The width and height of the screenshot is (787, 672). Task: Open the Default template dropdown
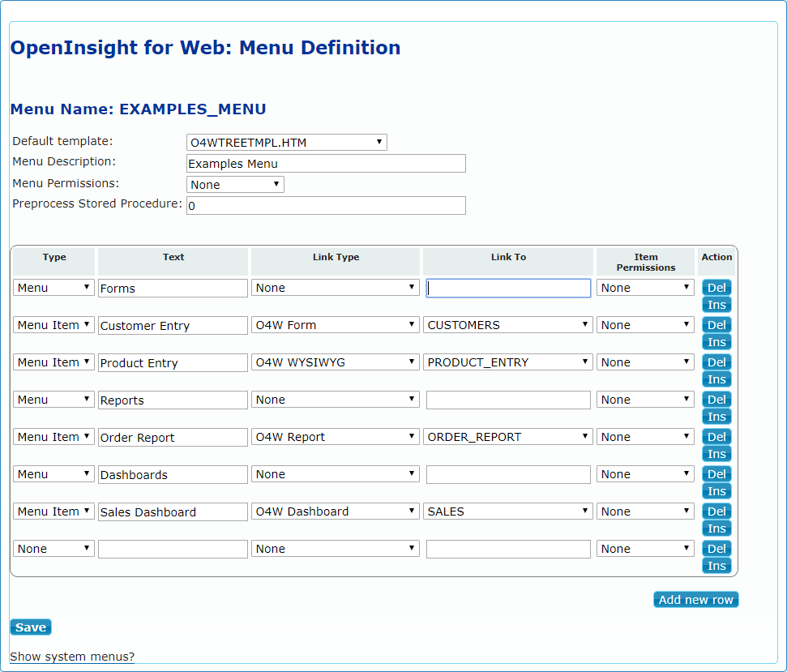286,143
